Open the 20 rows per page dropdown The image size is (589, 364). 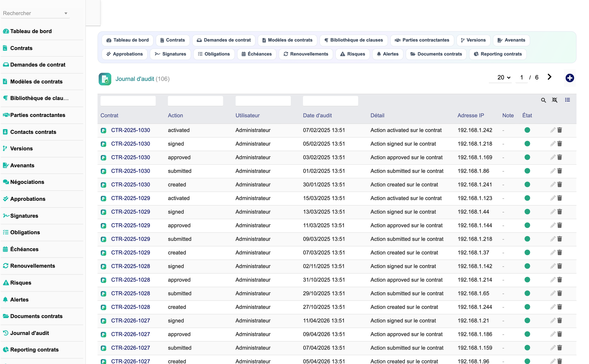click(x=504, y=77)
